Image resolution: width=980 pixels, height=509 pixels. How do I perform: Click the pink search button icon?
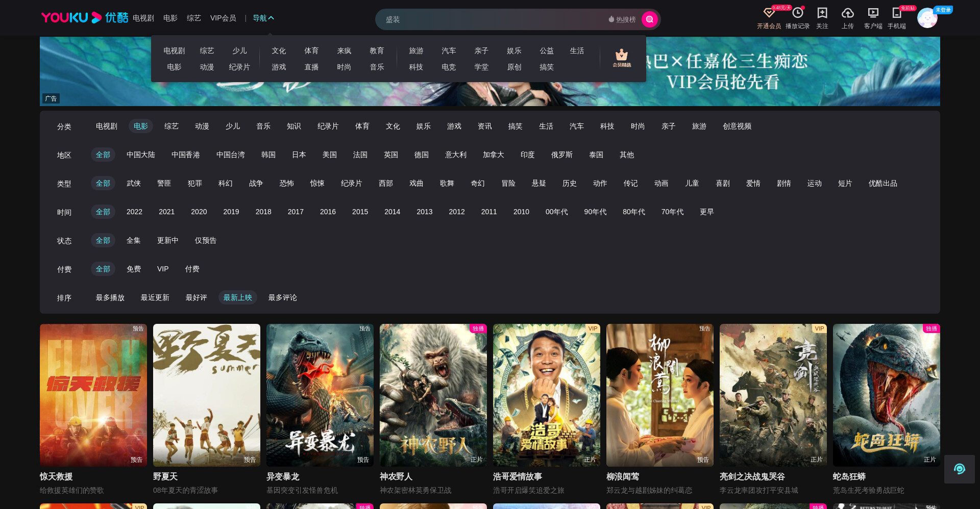pyautogui.click(x=649, y=19)
